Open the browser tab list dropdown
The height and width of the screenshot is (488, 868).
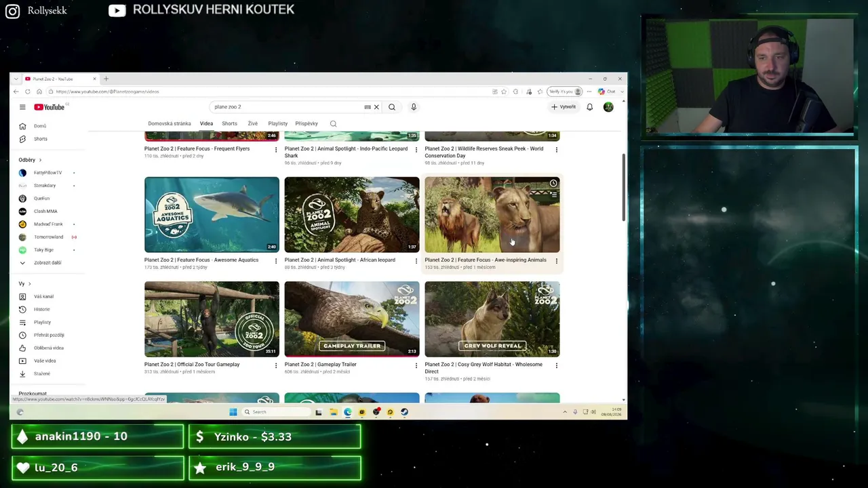point(16,79)
